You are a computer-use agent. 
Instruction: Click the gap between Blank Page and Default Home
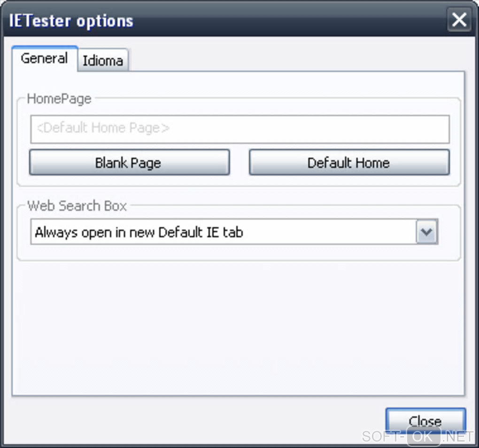[x=239, y=162]
